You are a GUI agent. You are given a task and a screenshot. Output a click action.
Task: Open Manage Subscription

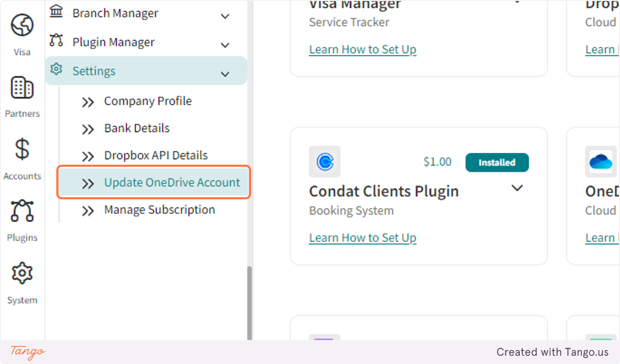(159, 210)
